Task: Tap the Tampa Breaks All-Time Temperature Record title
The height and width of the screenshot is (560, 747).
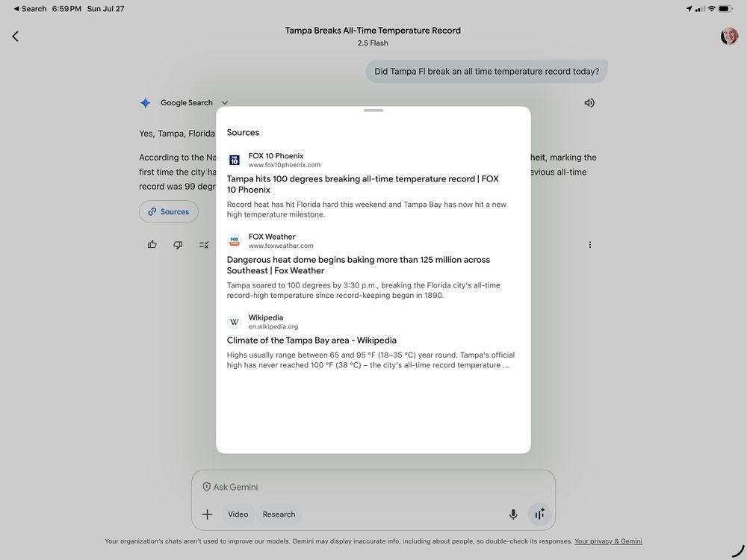Action: 373,31
